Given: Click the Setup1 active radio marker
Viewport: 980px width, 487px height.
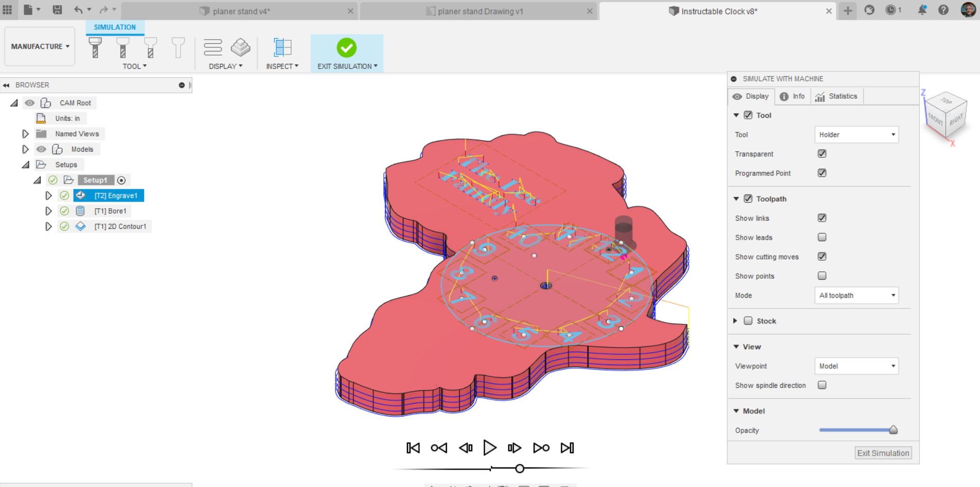Looking at the screenshot, I should tap(121, 180).
